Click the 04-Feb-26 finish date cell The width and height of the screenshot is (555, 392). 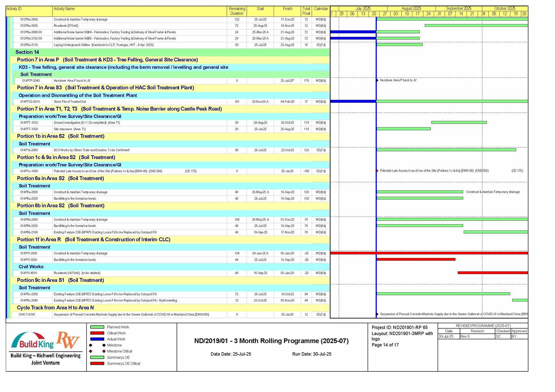point(287,102)
